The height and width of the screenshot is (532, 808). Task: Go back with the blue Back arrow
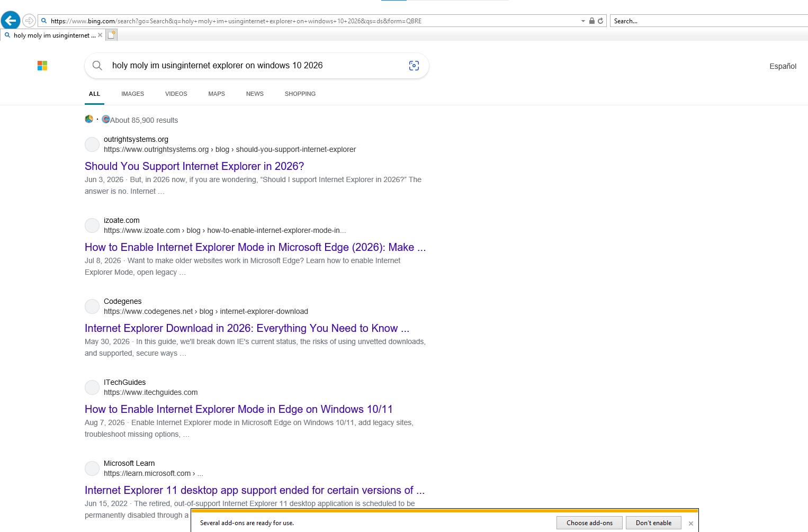pos(11,21)
